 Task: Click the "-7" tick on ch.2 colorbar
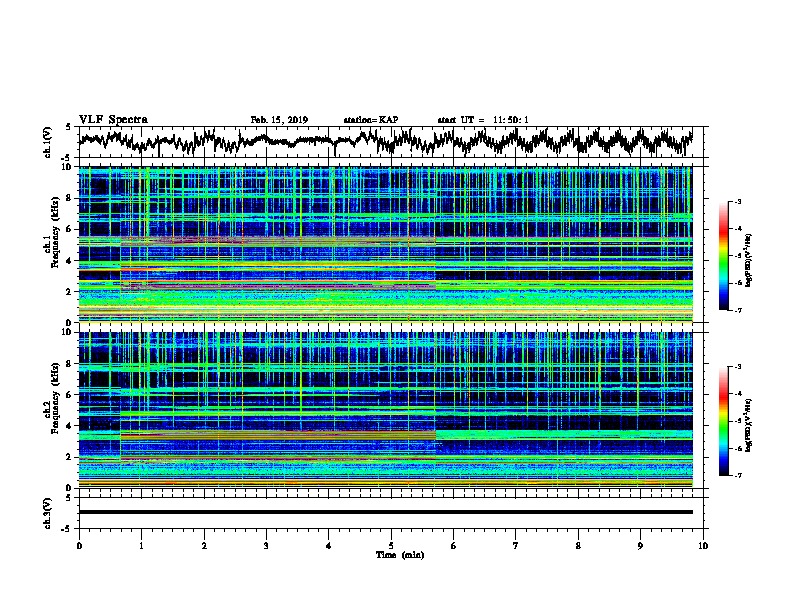tap(738, 476)
